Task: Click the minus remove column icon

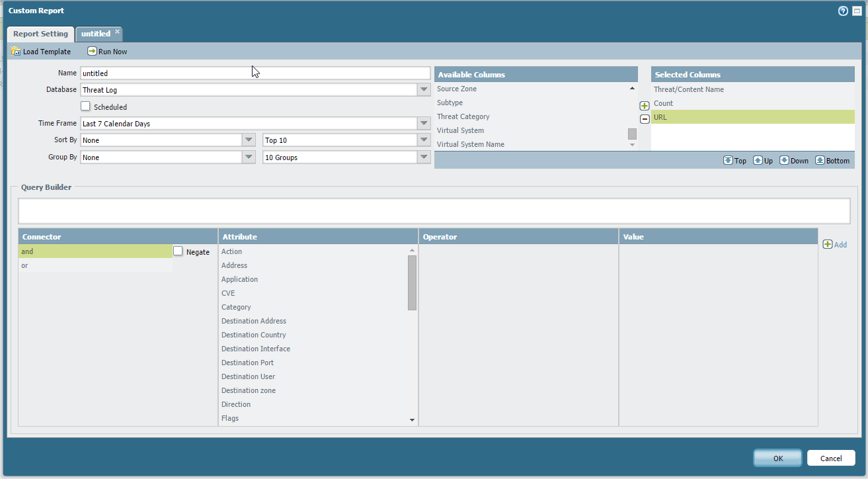Action: [645, 119]
